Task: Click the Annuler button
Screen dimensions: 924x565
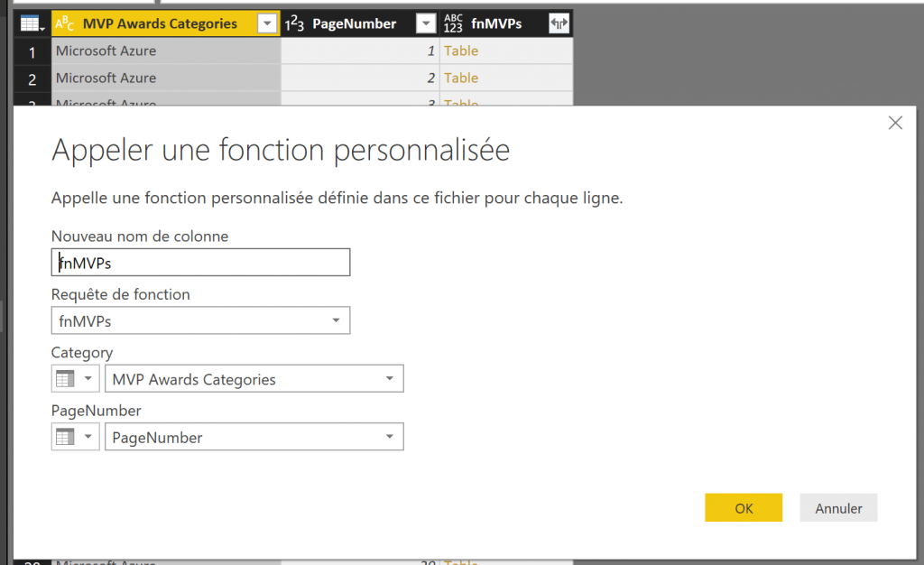Action: pos(838,507)
